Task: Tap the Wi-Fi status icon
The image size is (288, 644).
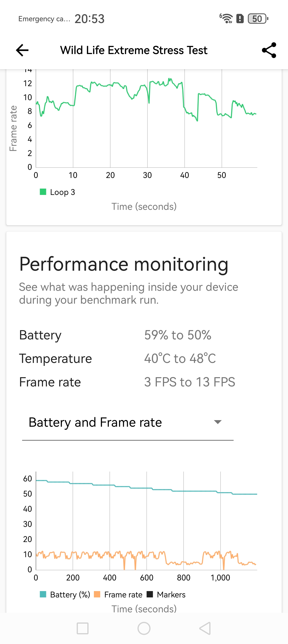Action: (226, 19)
